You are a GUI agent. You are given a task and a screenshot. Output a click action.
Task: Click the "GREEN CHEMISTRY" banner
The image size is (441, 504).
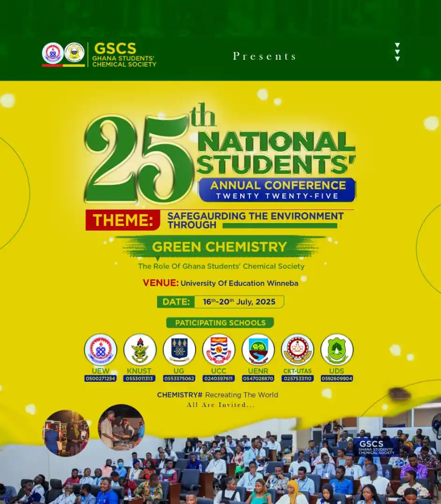(220, 247)
